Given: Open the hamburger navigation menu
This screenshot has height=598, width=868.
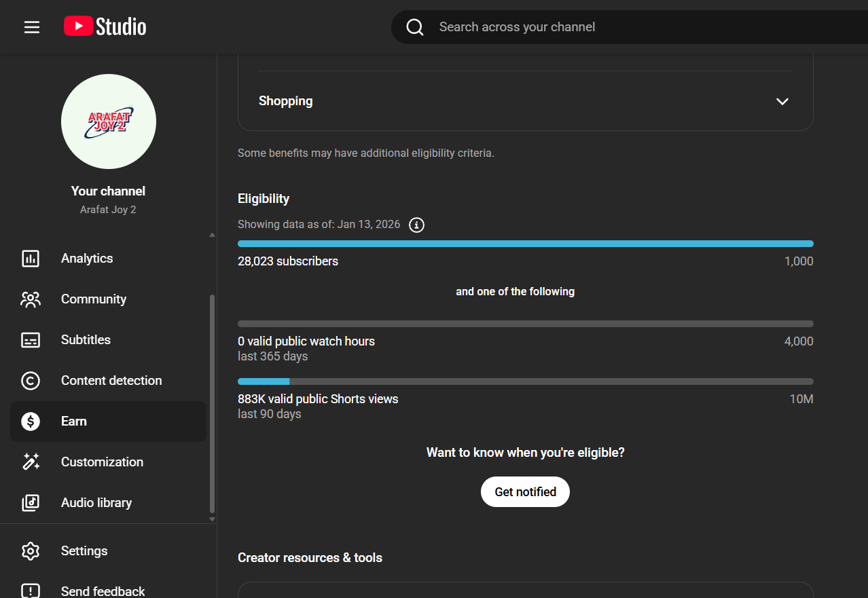Looking at the screenshot, I should point(32,27).
